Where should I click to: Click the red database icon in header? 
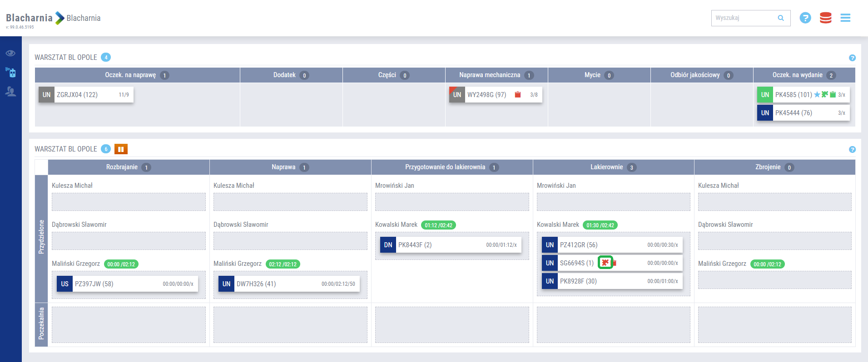click(x=825, y=18)
